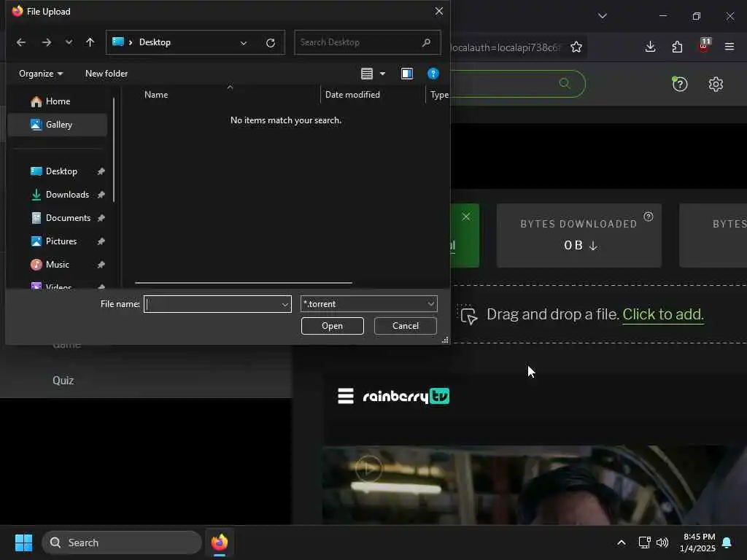Click the taskbar Search box
This screenshot has width=747, height=560.
click(x=122, y=542)
